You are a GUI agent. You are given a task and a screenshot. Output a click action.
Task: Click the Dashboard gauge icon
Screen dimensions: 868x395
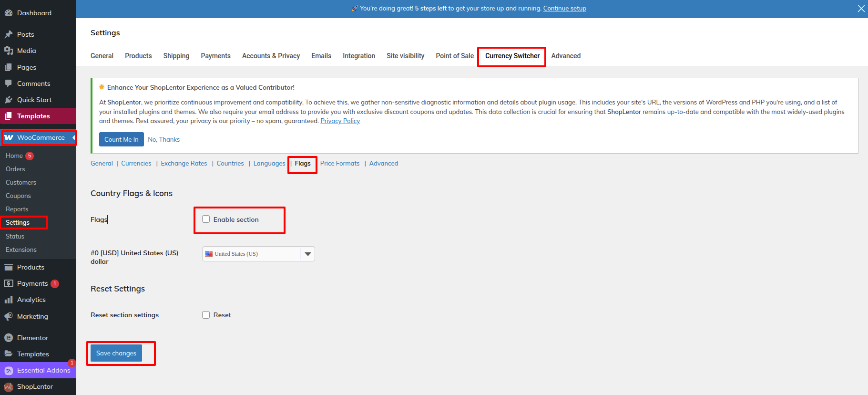(9, 13)
